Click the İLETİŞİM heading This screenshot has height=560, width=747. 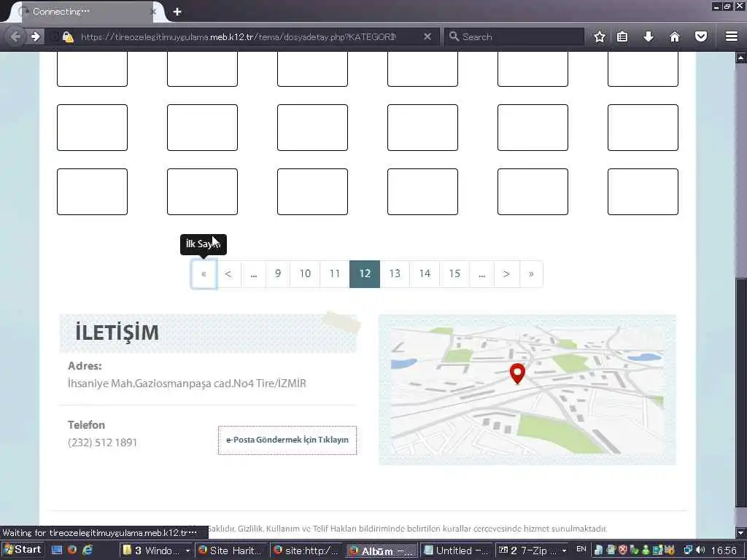tap(117, 332)
